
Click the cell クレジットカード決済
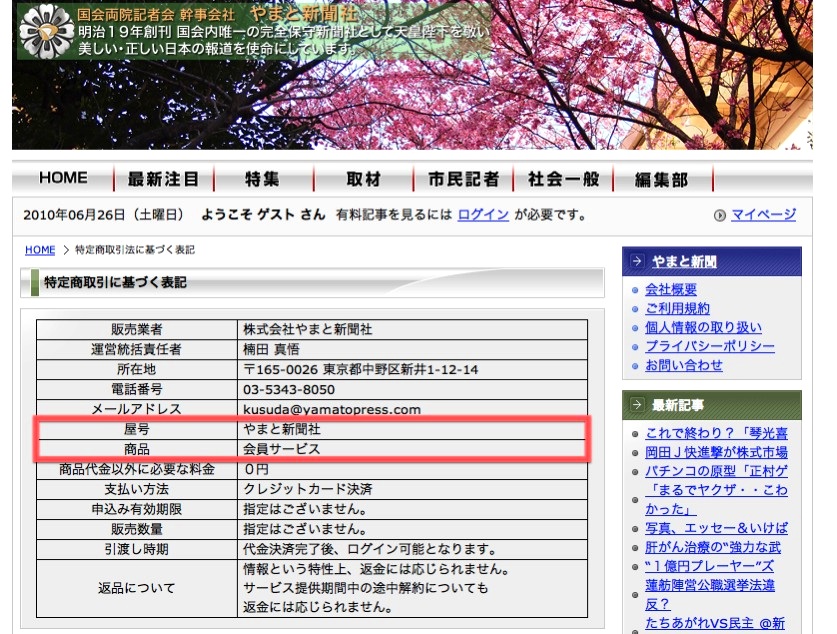412,489
